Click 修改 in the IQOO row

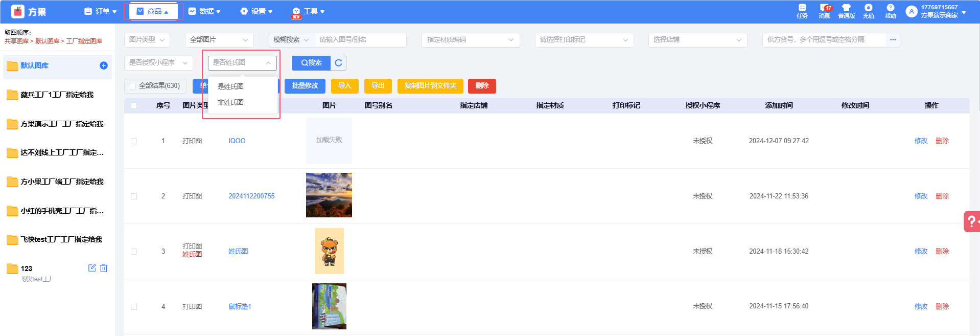(x=921, y=141)
